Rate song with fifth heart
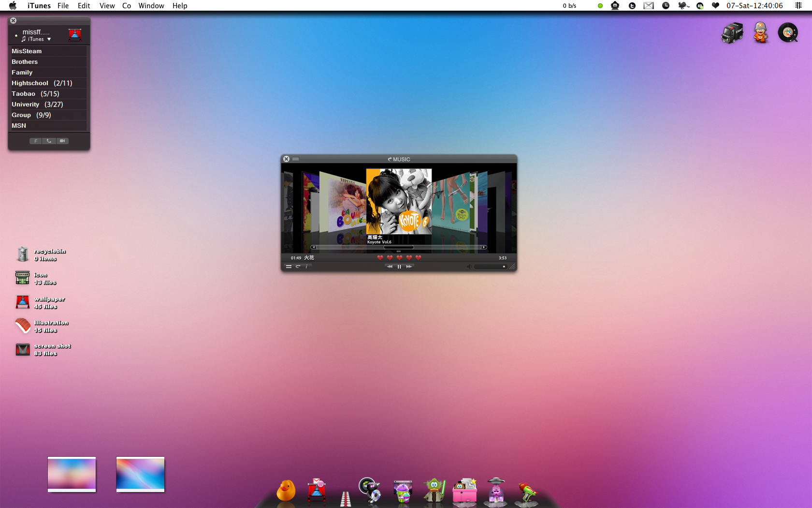 click(x=419, y=258)
